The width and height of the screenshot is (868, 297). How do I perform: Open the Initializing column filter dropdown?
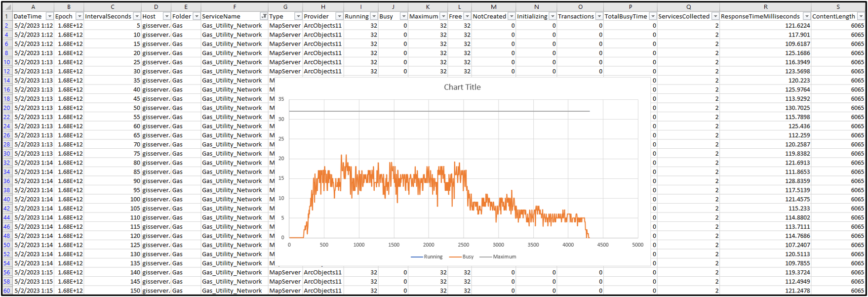coord(552,16)
